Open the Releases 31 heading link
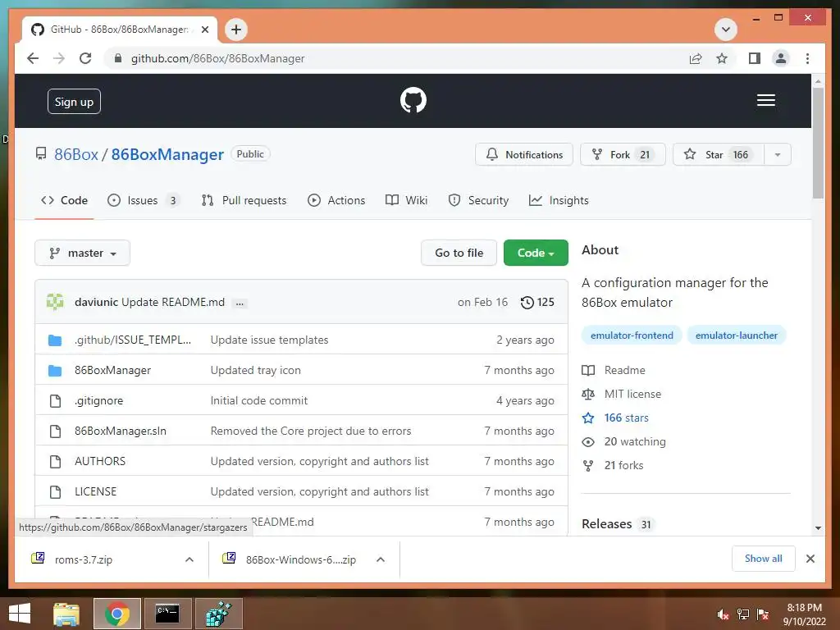Image resolution: width=840 pixels, height=630 pixels. tap(617, 524)
